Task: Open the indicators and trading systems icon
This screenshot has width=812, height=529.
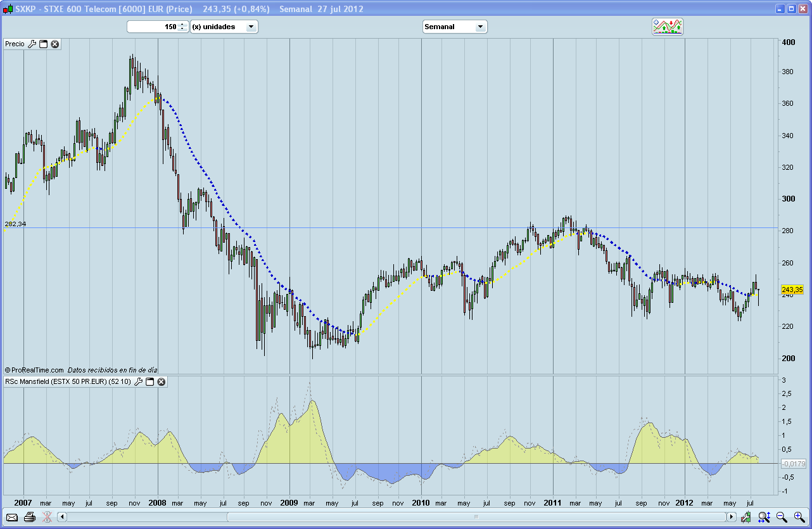Action: tap(668, 27)
